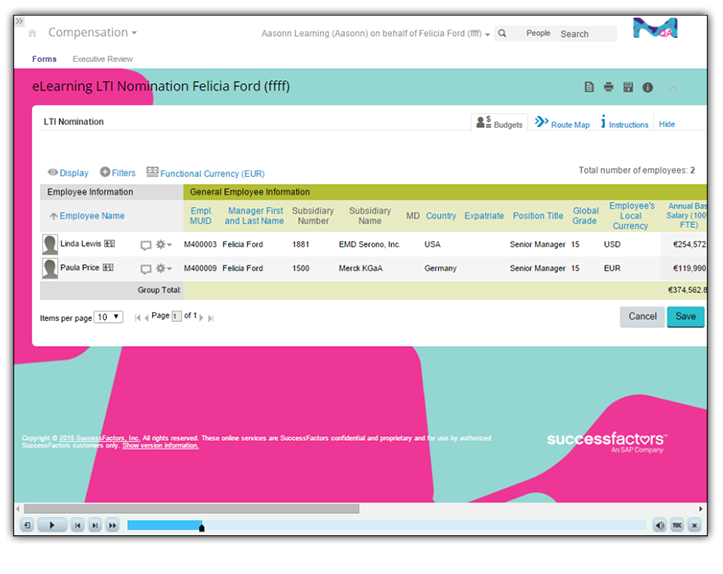Open the Compensation module dropdown

coord(93,33)
